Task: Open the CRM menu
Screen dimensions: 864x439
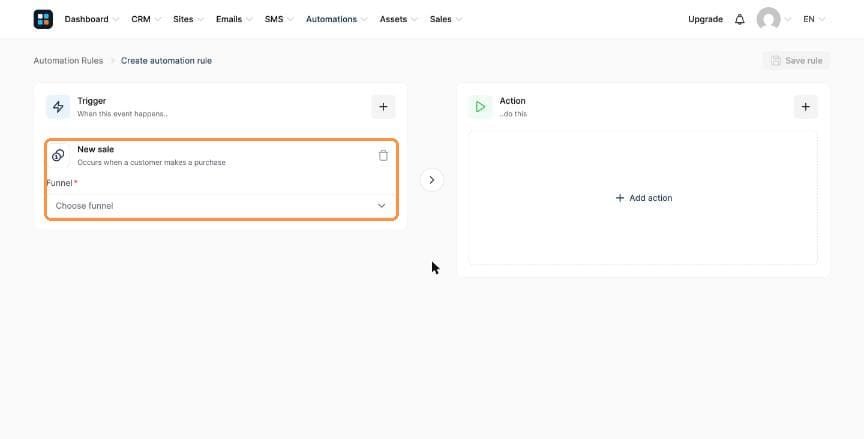Action: [x=146, y=19]
